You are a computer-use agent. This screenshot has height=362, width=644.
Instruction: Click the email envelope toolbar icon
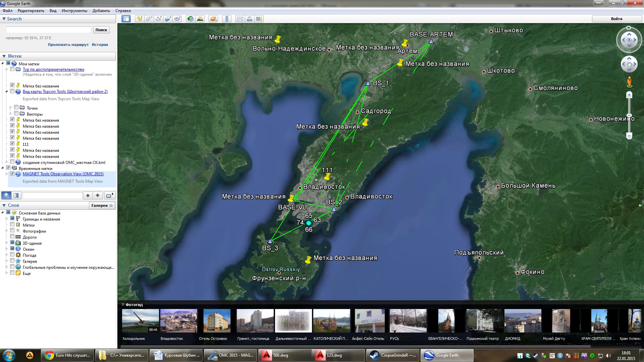coord(240,19)
